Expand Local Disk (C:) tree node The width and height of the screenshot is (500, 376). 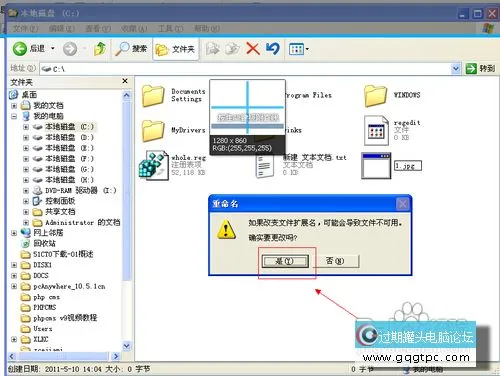(x=26, y=127)
